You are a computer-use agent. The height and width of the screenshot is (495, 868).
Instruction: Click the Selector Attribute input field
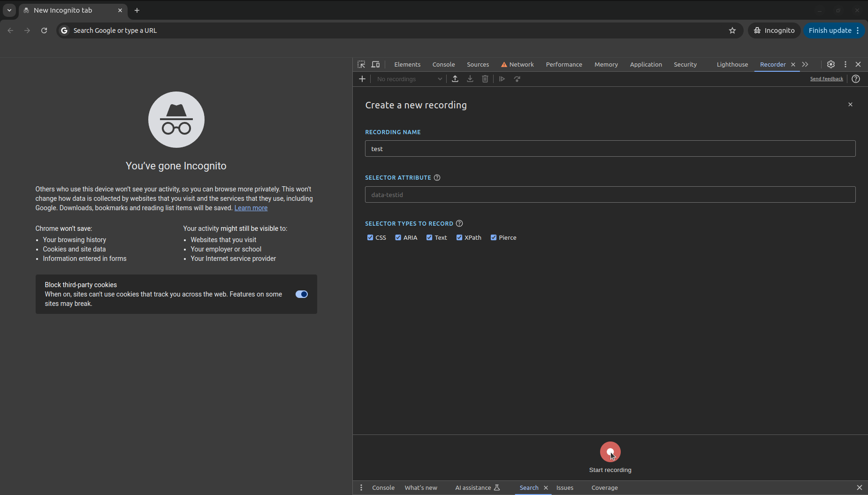click(x=610, y=195)
